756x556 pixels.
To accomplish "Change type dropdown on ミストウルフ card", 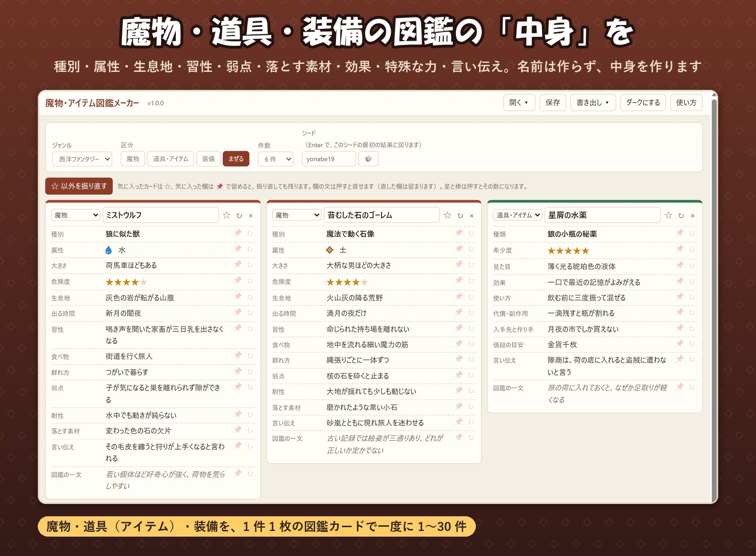I will coord(76,215).
